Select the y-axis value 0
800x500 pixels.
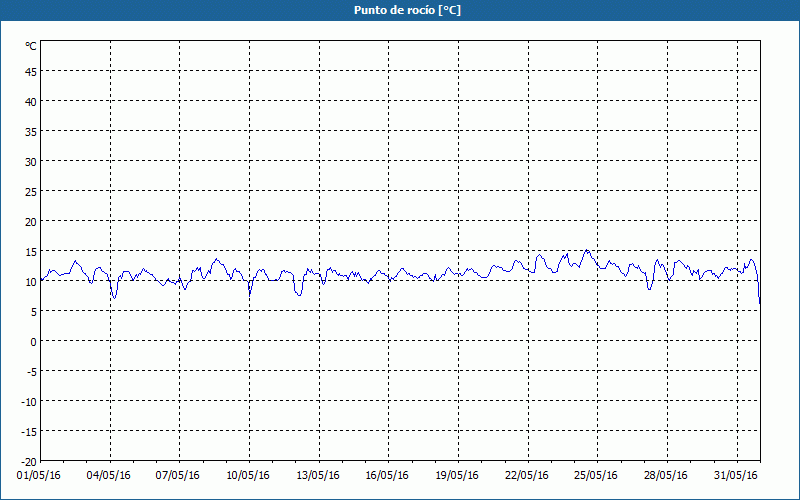(x=34, y=342)
